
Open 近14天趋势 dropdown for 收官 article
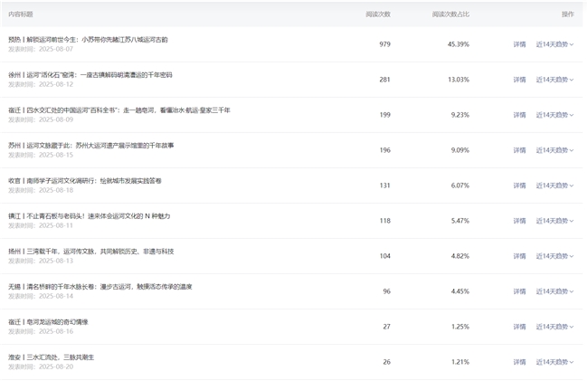coord(555,186)
